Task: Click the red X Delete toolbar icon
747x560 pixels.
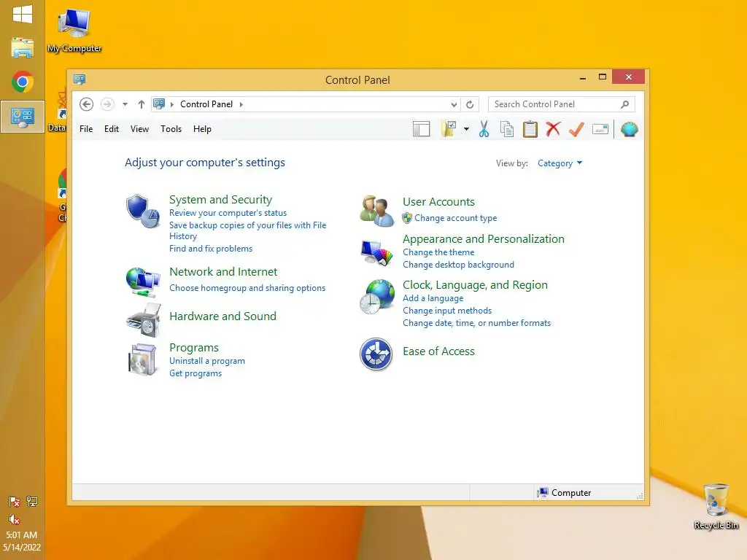Action: [553, 128]
